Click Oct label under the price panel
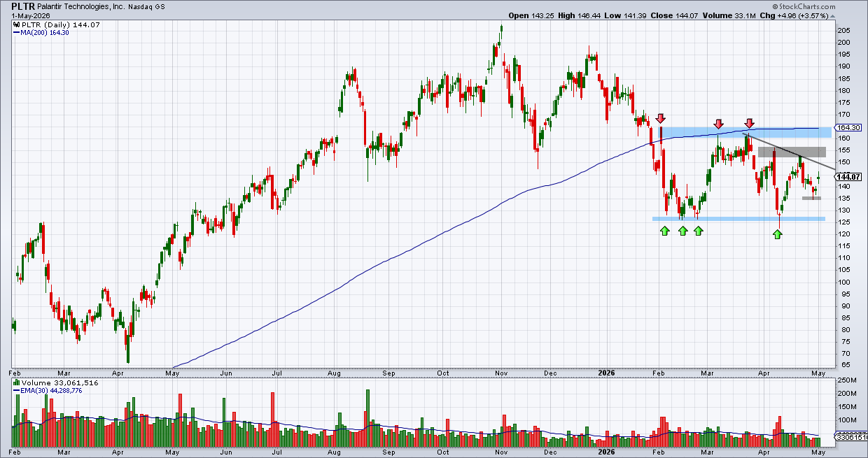 [x=443, y=373]
